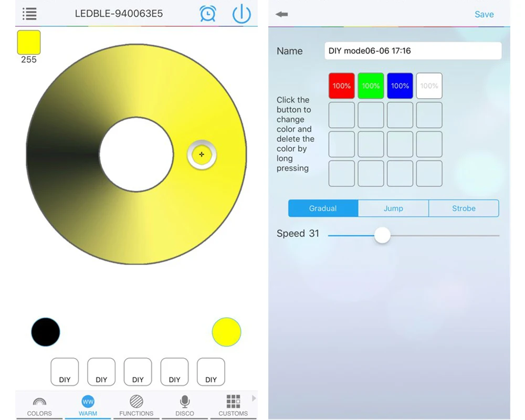Click the empty slot below the green swatch
525x420 pixels.
click(371, 115)
